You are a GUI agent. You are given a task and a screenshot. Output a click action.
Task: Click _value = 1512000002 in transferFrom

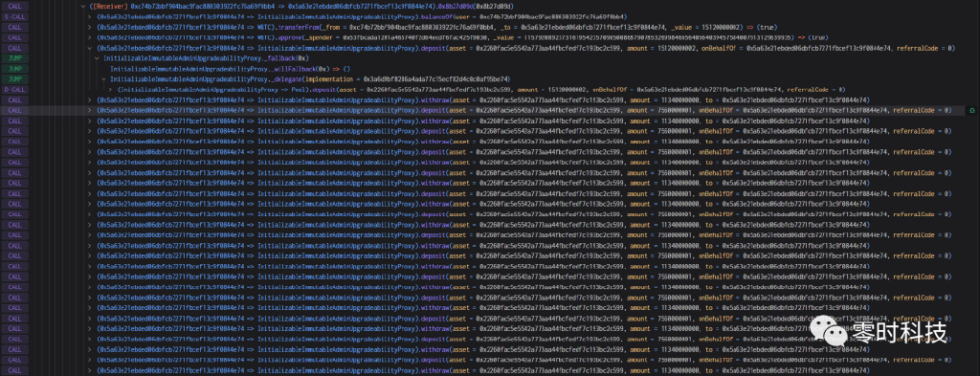707,27
